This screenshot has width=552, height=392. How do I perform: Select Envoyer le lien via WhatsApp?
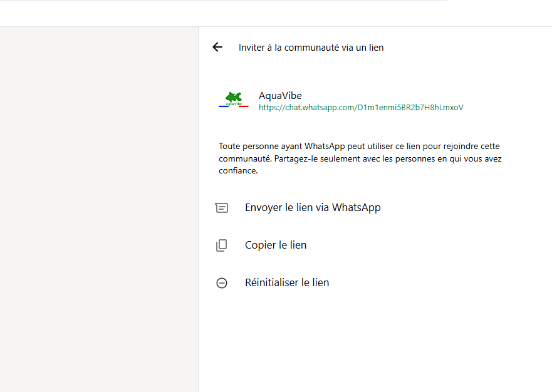tap(313, 208)
